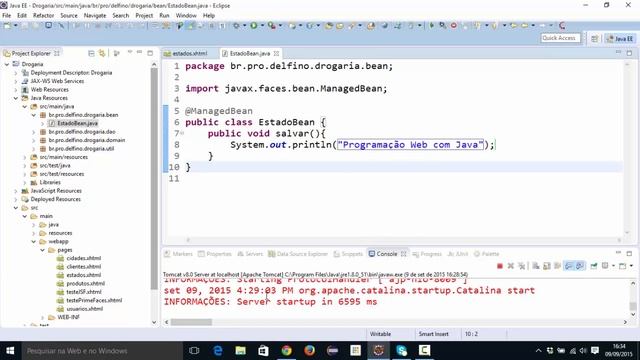640x360 pixels.
Task: Select the Java EE perspective button
Action: pyautogui.click(x=620, y=38)
